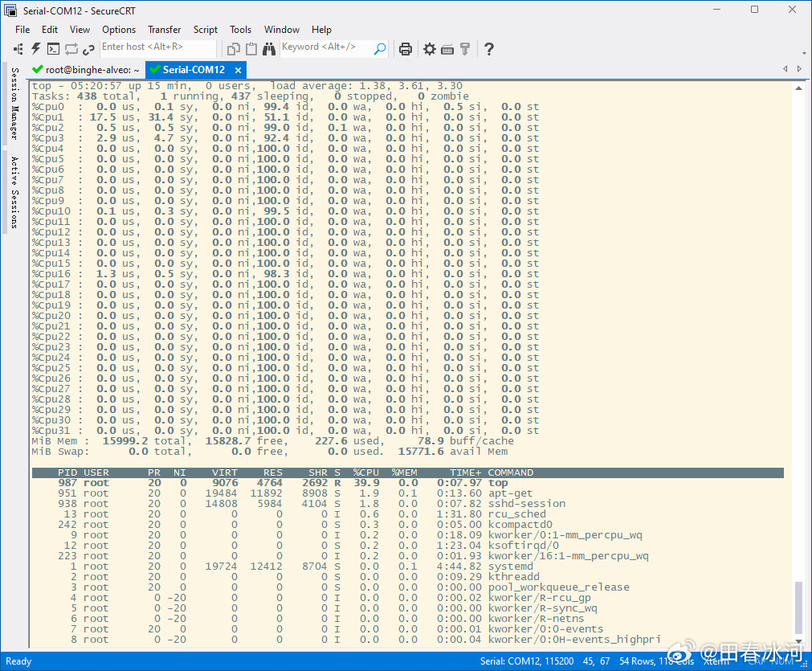Screen dimensions: 812x671
Task: Click the terminal vertical scrollbar thumb
Action: (x=798, y=608)
